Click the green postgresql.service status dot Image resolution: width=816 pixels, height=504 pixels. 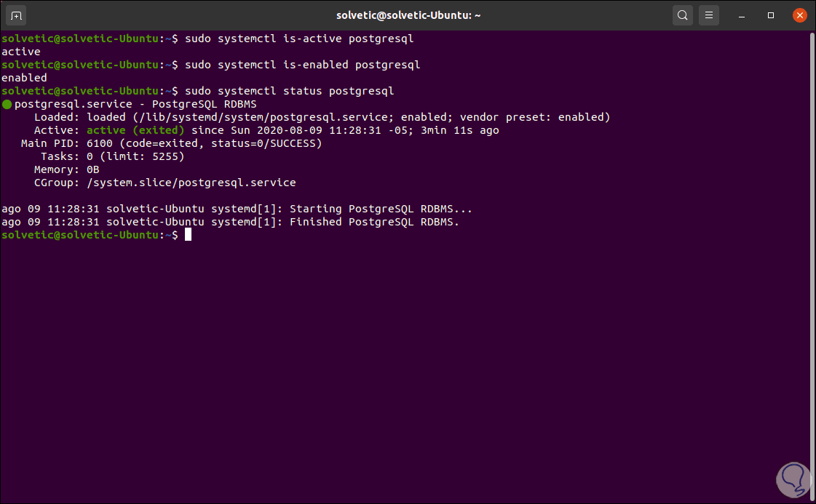pos(7,105)
